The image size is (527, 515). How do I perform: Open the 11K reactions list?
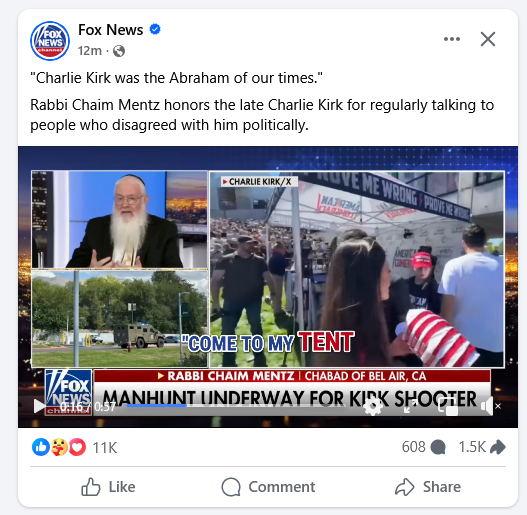point(75,447)
